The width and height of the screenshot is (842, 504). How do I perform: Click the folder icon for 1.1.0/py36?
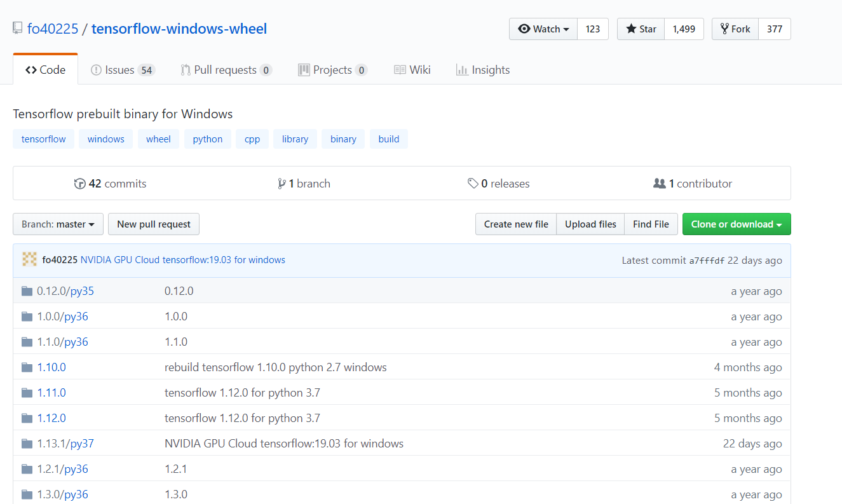pyautogui.click(x=27, y=342)
